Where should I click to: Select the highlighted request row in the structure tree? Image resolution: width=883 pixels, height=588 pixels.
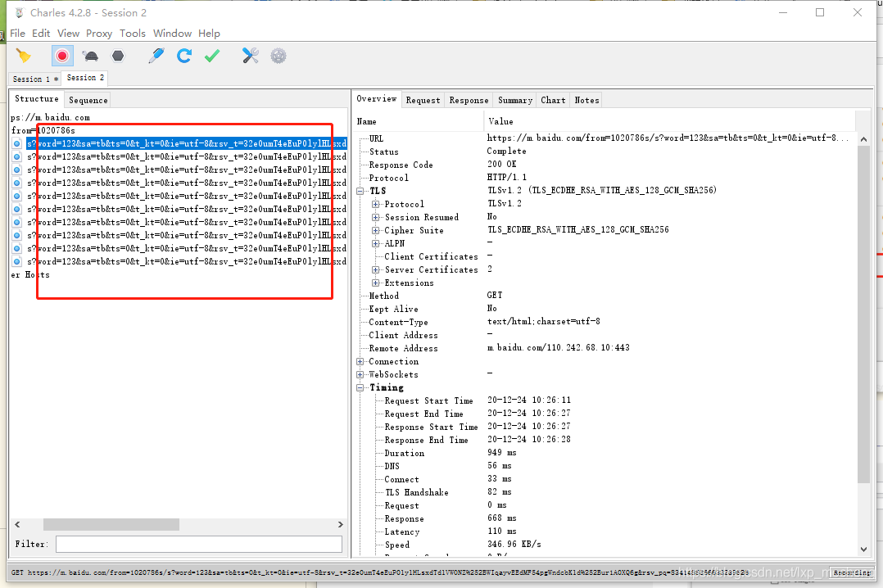[x=187, y=143]
